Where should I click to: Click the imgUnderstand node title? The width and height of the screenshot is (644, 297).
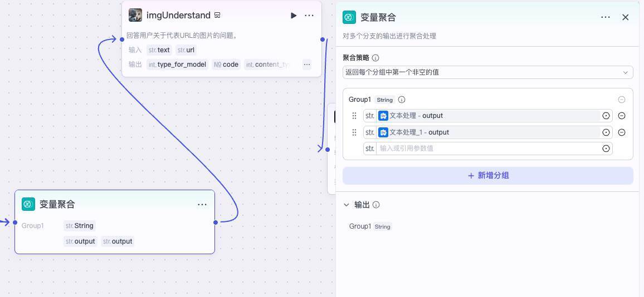click(x=178, y=16)
